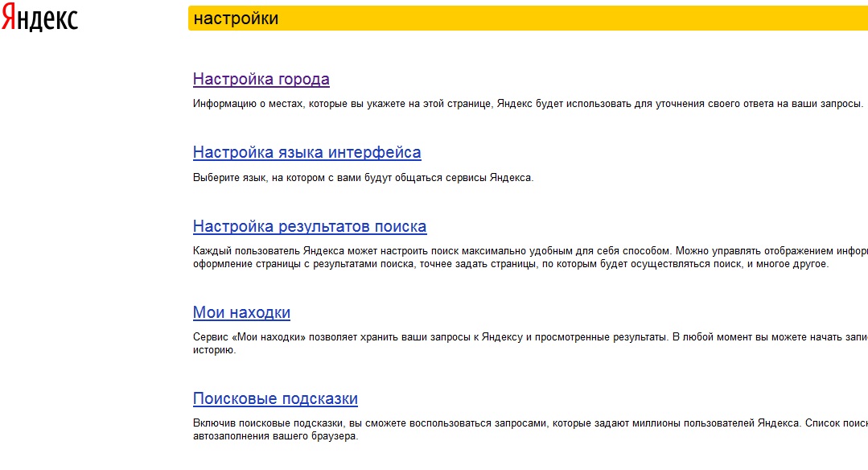
Task: Click the description starting 'Включив поисковые подсказки'
Action: pyautogui.click(x=530, y=430)
